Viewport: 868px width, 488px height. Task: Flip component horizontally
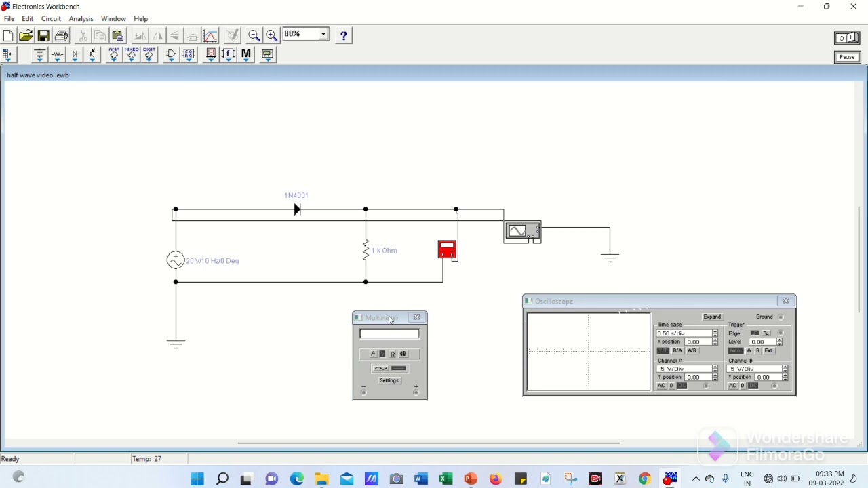[x=158, y=35]
